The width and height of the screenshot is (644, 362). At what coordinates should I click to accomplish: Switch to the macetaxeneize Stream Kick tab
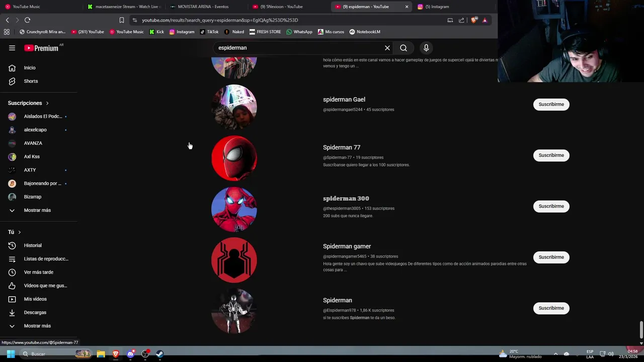pyautogui.click(x=124, y=7)
